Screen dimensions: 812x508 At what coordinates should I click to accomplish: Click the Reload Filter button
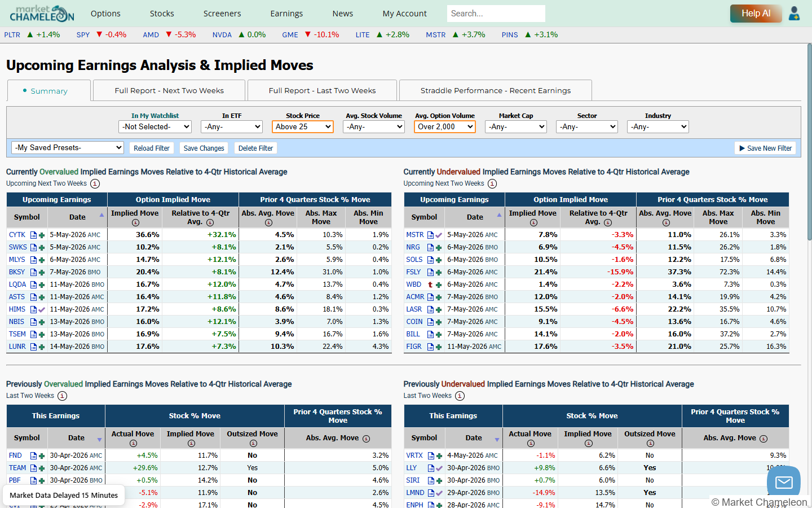[152, 148]
